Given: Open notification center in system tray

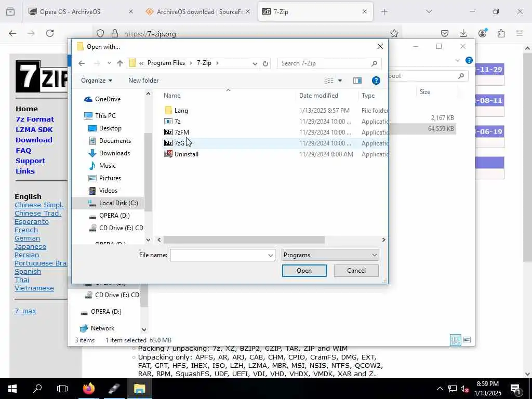Looking at the screenshot, I should 516,389.
